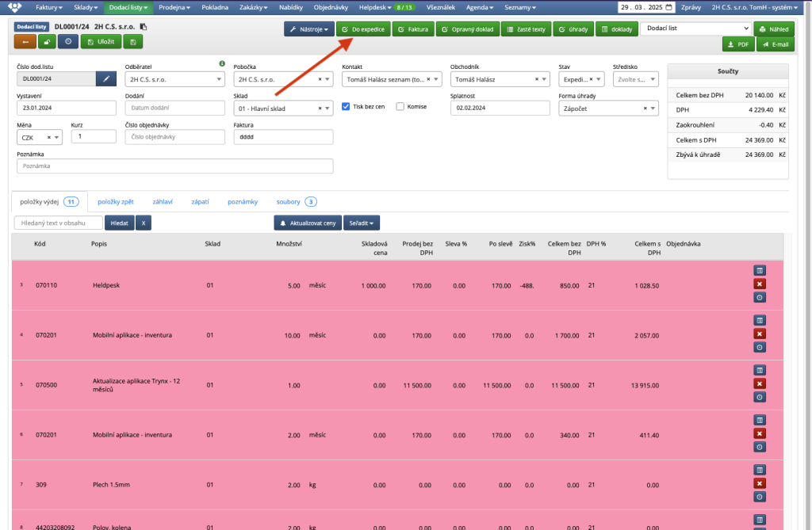812x530 pixels.
Task: Click the pencil edit icon next to DL0001/24
Action: click(106, 78)
